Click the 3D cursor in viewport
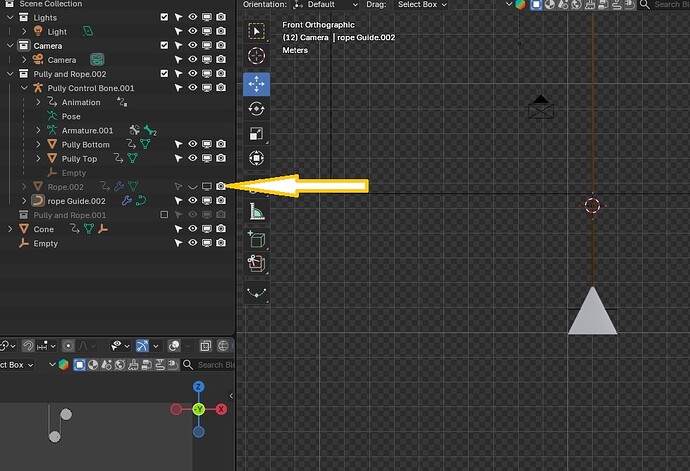This screenshot has width=690, height=471. click(x=592, y=205)
